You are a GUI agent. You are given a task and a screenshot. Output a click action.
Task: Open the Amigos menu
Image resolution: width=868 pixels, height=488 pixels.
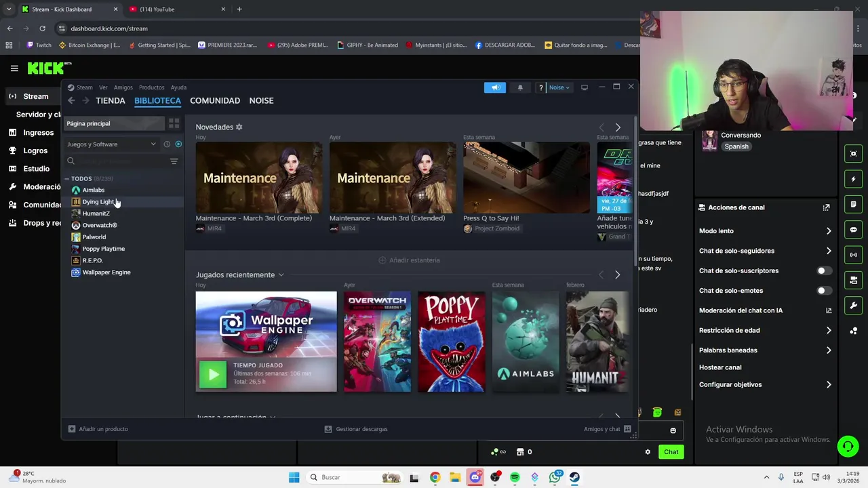point(123,87)
